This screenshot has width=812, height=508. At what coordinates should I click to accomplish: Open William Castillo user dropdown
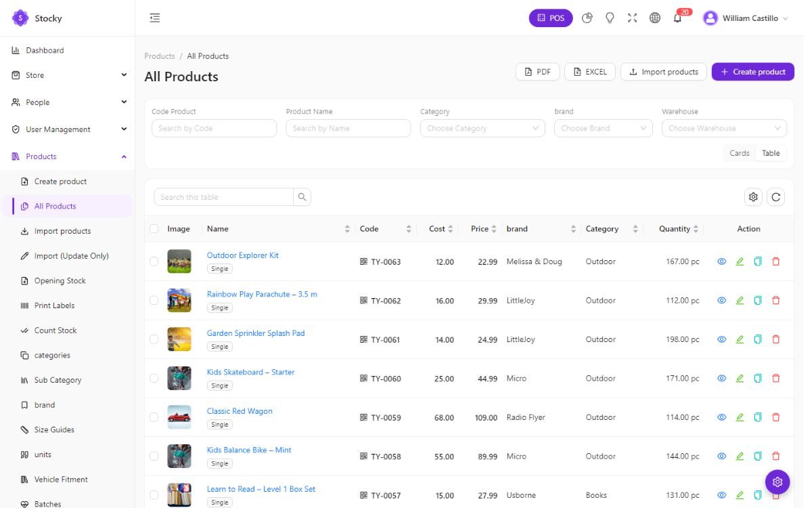[x=746, y=18]
